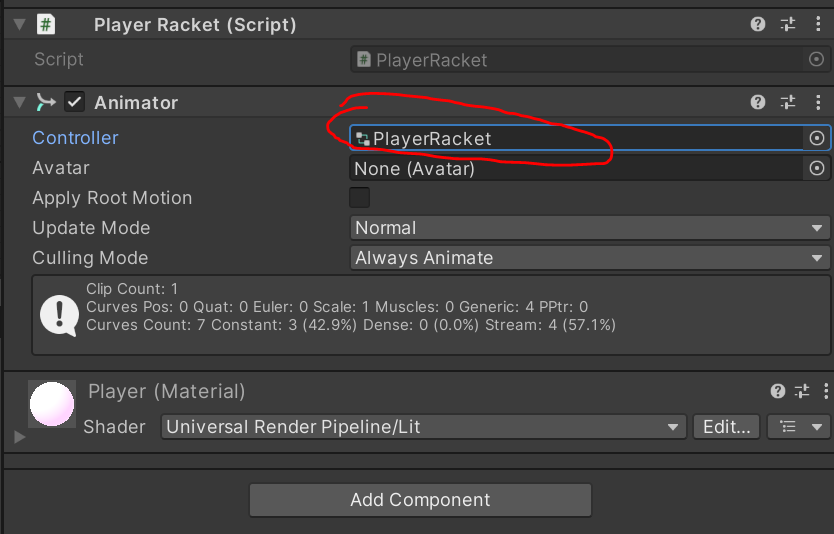The image size is (834, 534).
Task: Open Update Mode dropdown
Action: coord(590,228)
